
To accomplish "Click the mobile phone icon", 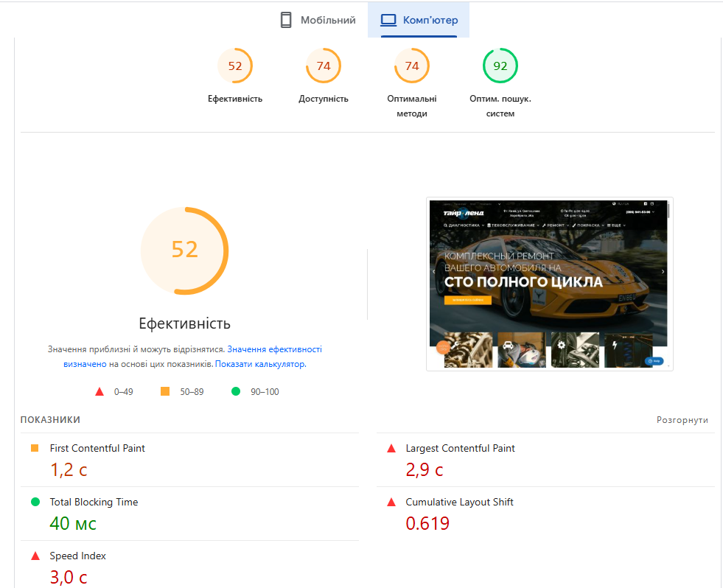I will (x=286, y=20).
